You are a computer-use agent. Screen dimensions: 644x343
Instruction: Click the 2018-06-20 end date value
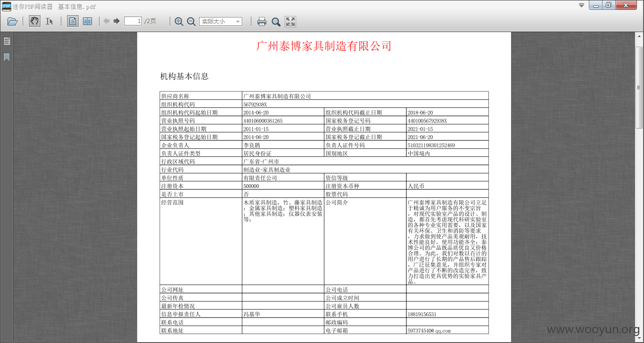(x=421, y=113)
